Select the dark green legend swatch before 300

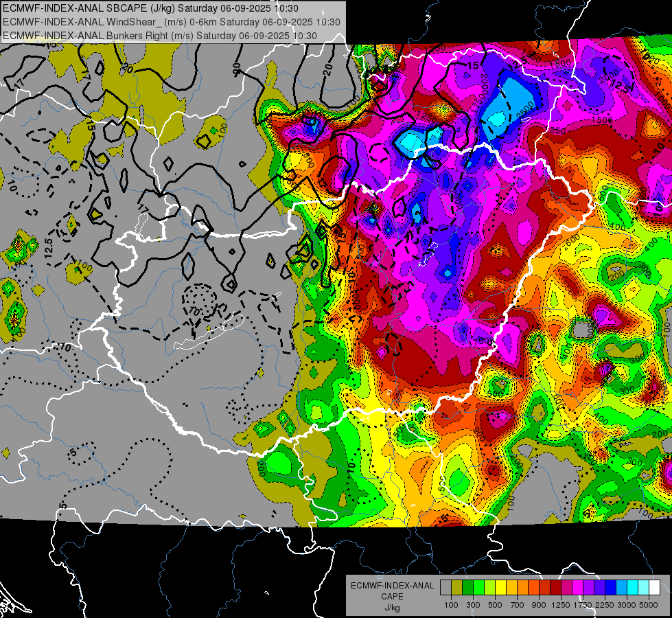click(x=467, y=588)
